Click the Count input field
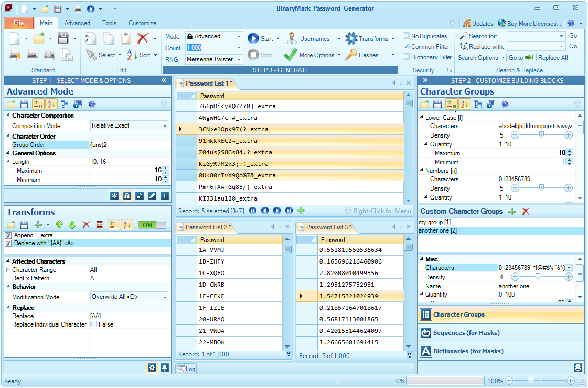The width and height of the screenshot is (588, 388). (210, 48)
